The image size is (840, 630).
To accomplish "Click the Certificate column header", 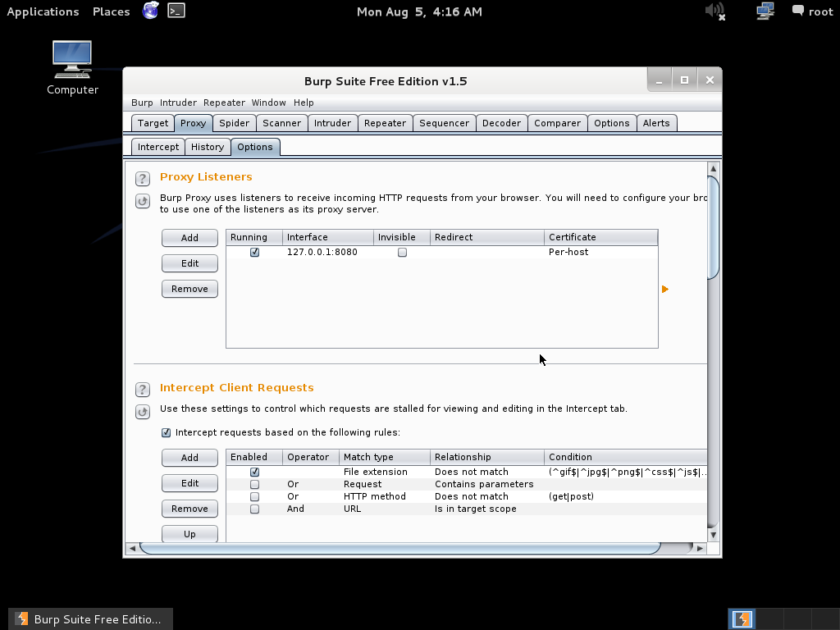I will (x=600, y=237).
